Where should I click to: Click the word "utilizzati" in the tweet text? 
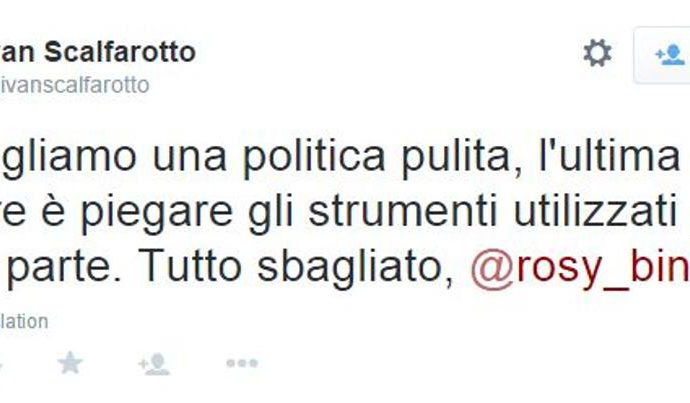coord(595,211)
